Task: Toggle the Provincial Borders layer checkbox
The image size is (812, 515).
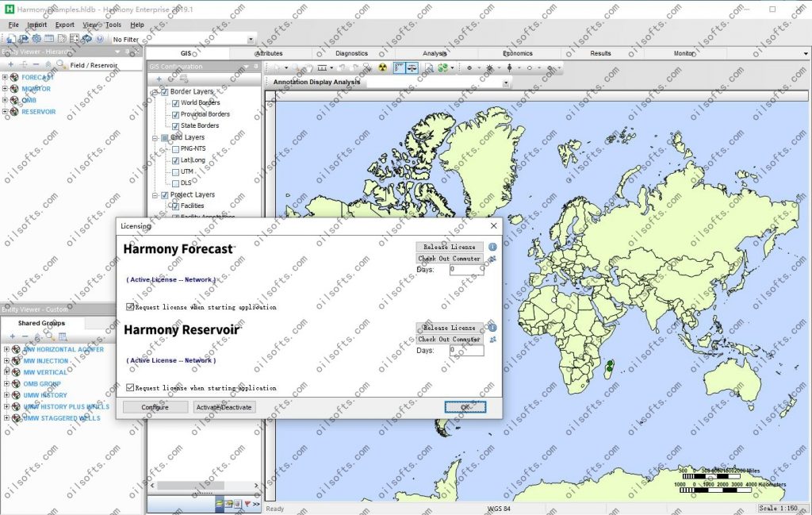Action: (x=175, y=114)
